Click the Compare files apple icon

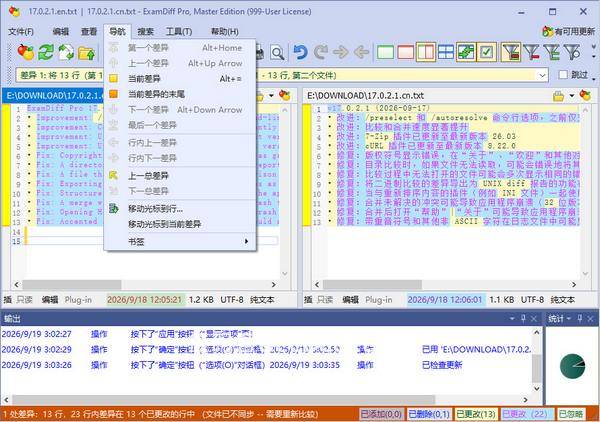pos(26,52)
